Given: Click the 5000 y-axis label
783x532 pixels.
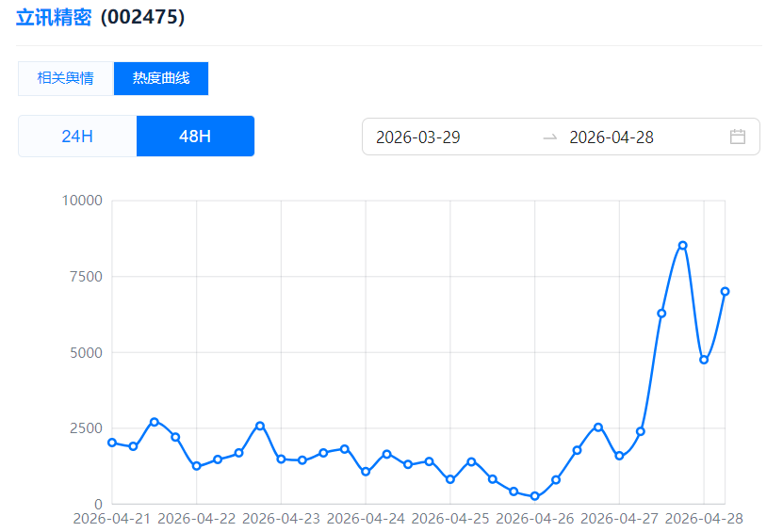Looking at the screenshot, I should [85, 352].
